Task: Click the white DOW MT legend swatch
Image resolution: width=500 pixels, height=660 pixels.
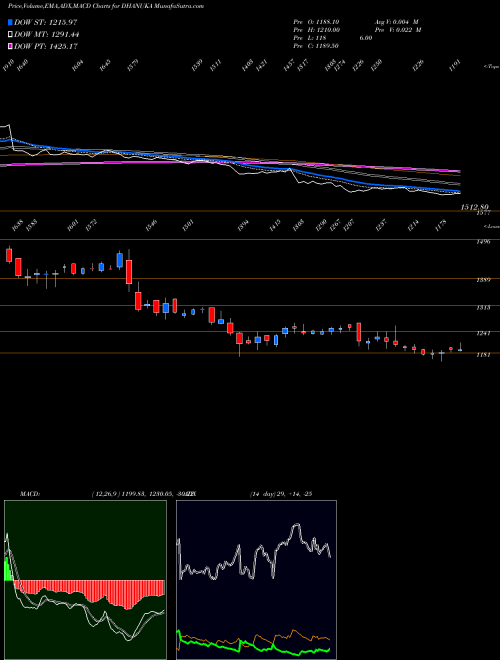Action: point(10,35)
